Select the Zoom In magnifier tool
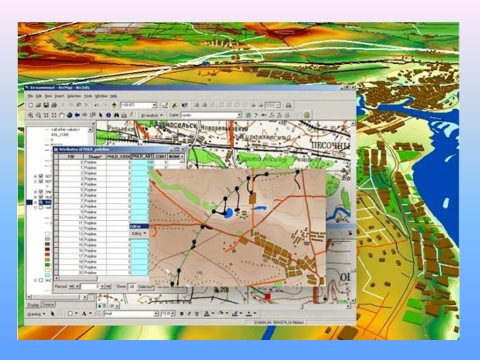 31,115
